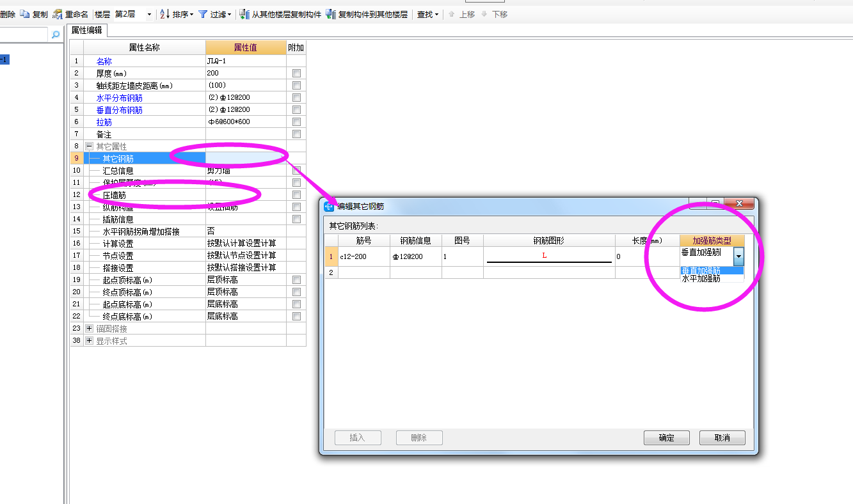This screenshot has width=853, height=504.
Task: Click the 下移 move-down arrow
Action: coord(494,14)
